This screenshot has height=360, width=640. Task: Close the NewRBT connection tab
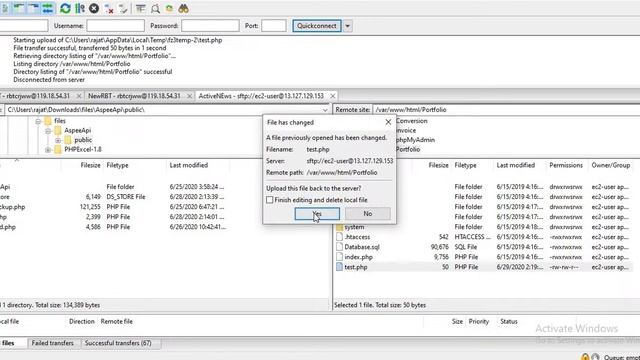tap(189, 96)
